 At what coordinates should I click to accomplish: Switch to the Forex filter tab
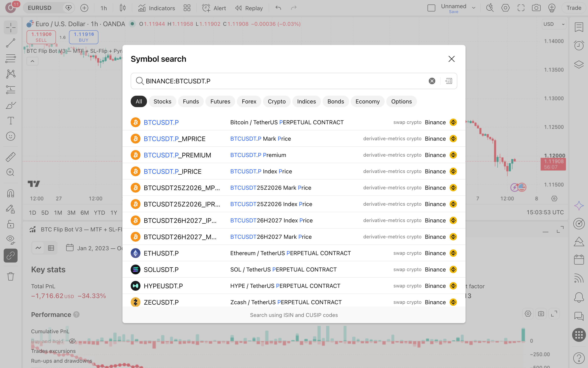[249, 101]
